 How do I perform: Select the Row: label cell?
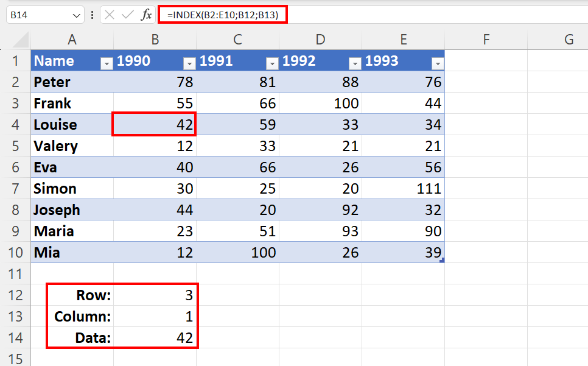coord(72,295)
